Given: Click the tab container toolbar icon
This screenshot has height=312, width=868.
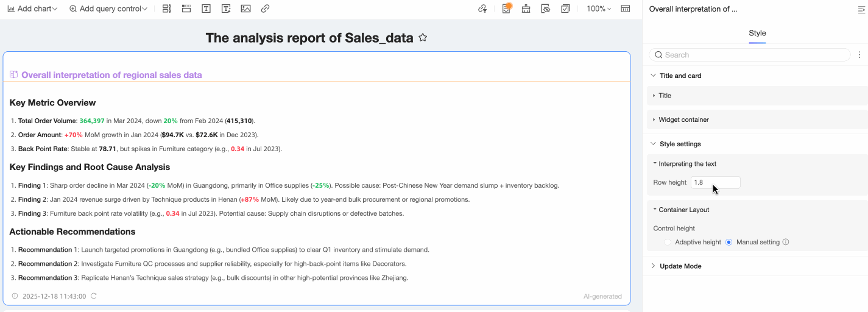Looking at the screenshot, I should (x=187, y=9).
